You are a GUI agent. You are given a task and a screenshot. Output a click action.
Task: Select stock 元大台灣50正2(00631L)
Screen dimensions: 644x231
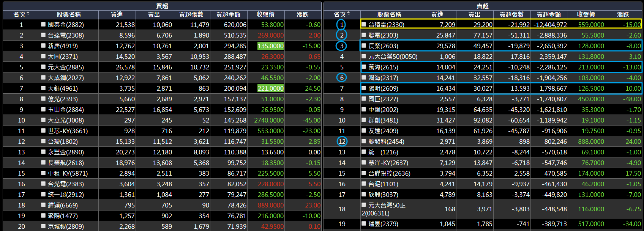click(384, 209)
